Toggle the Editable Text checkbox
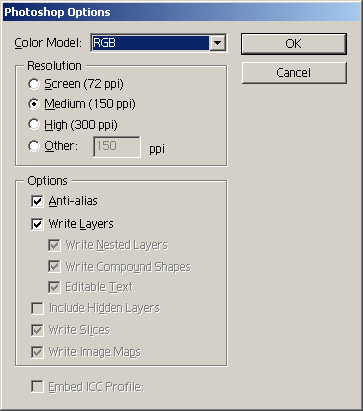This screenshot has width=363, height=411. tap(54, 287)
